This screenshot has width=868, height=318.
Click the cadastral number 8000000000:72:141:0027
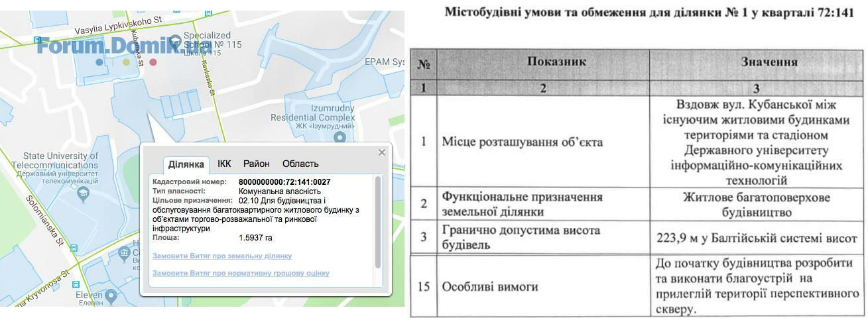284,182
